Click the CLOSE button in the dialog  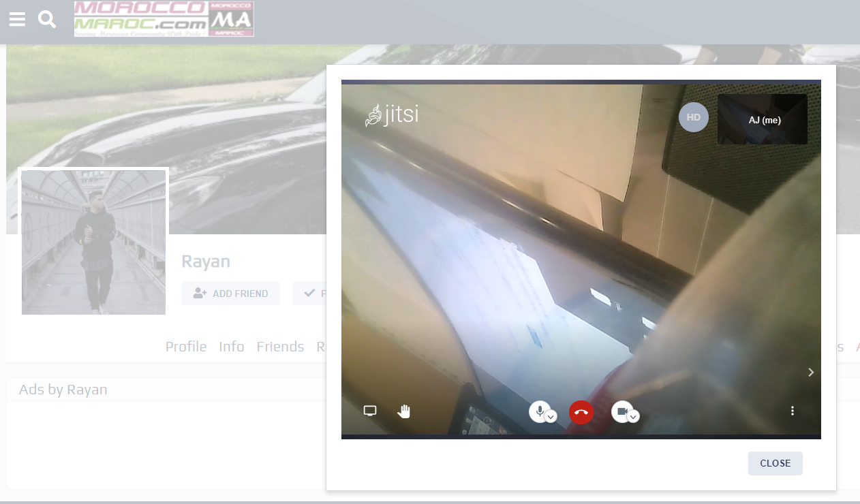[x=775, y=463]
